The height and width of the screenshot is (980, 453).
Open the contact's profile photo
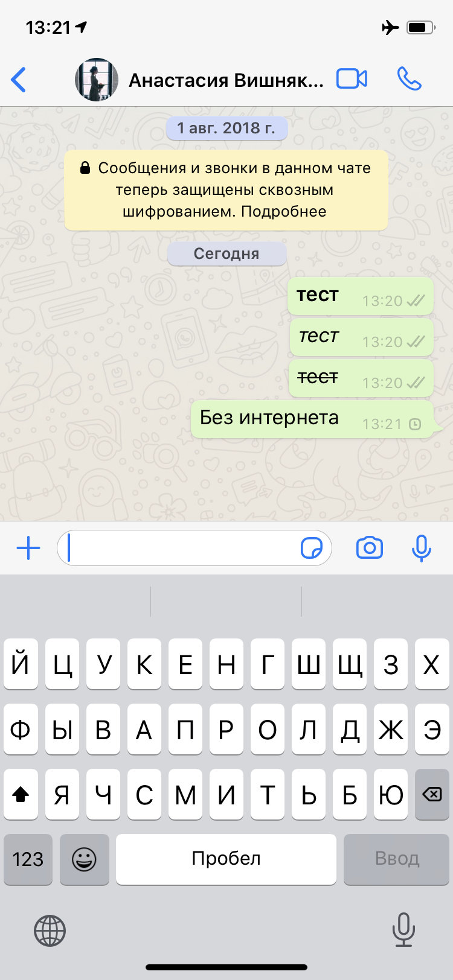(97, 80)
